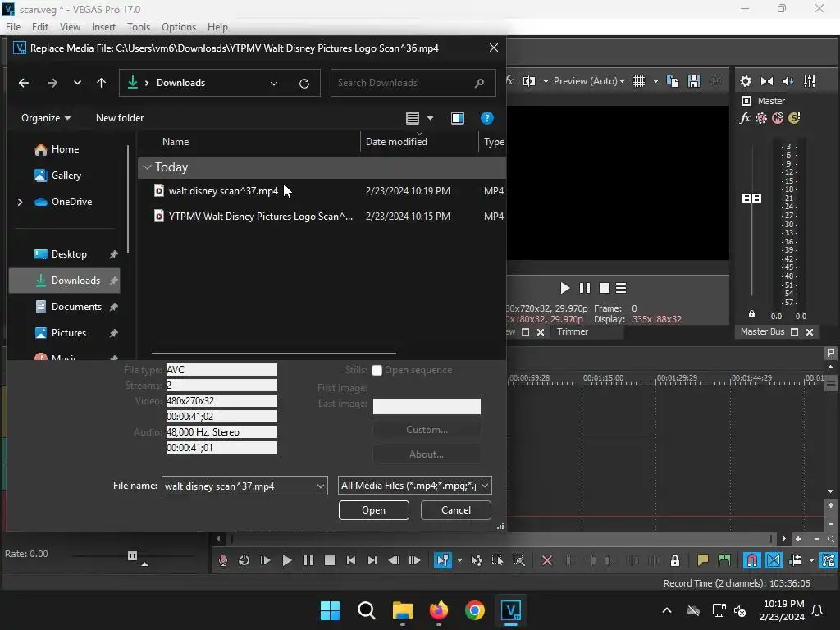The width and height of the screenshot is (840, 630).
Task: Open the File menu
Action: click(x=13, y=27)
